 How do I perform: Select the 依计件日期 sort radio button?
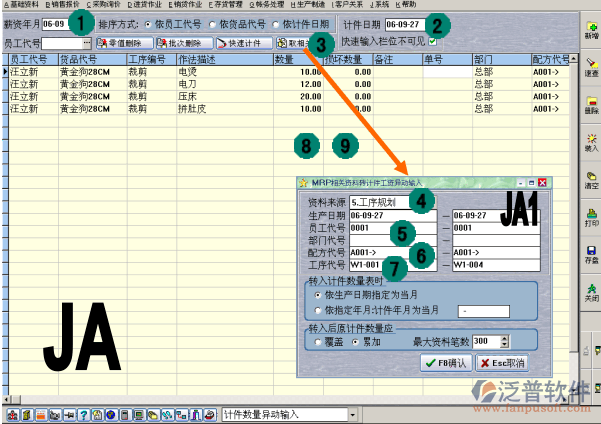pyautogui.click(x=275, y=24)
